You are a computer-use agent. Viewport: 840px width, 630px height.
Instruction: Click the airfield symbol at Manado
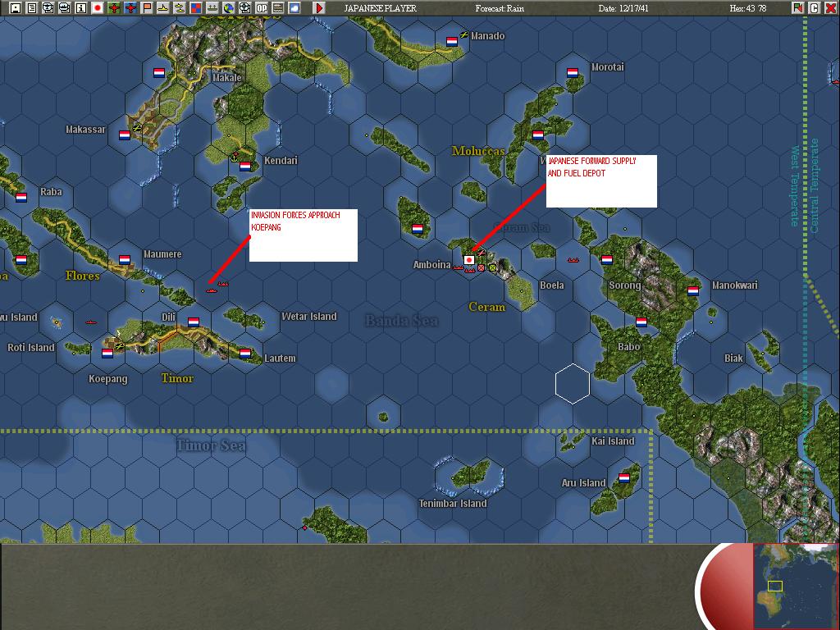click(x=464, y=35)
